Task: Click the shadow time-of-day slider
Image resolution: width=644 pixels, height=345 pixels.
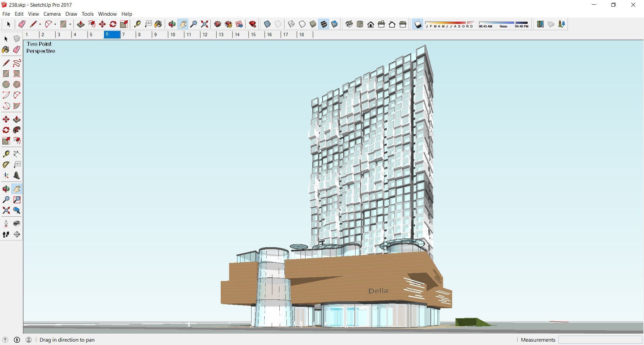Action: [x=503, y=24]
